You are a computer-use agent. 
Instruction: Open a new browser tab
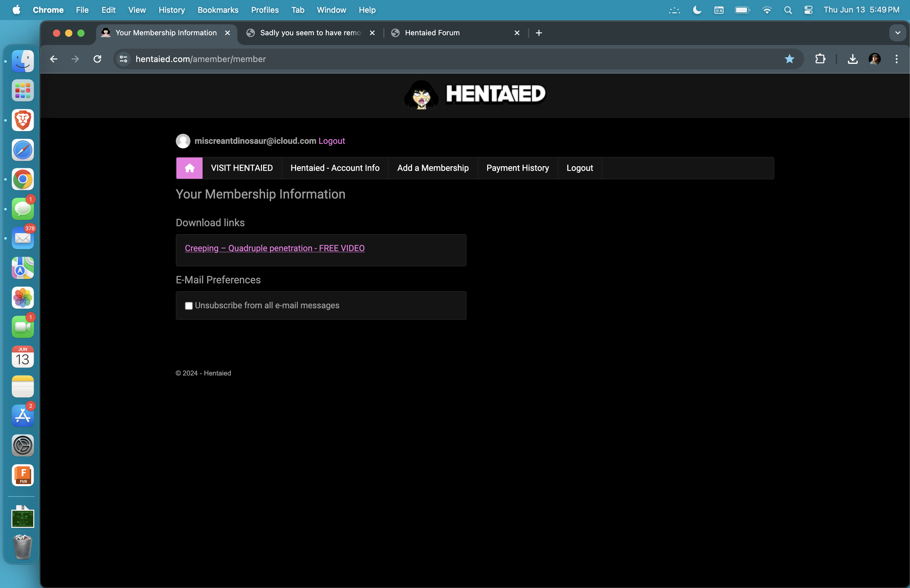539,33
